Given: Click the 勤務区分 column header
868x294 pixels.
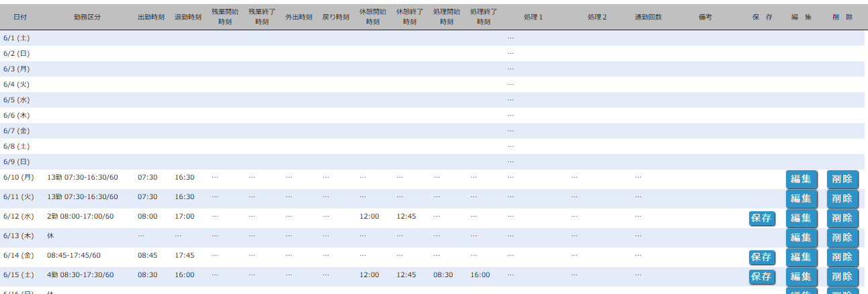Looking at the screenshot, I should point(87,17).
